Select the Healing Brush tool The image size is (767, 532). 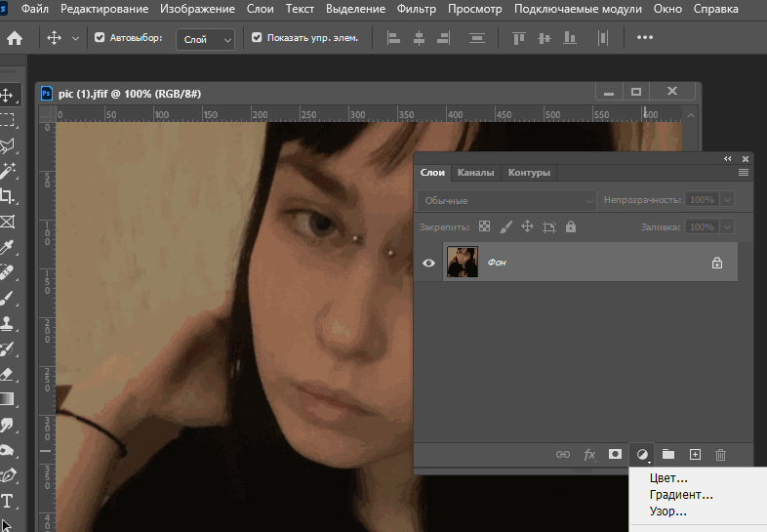7,272
